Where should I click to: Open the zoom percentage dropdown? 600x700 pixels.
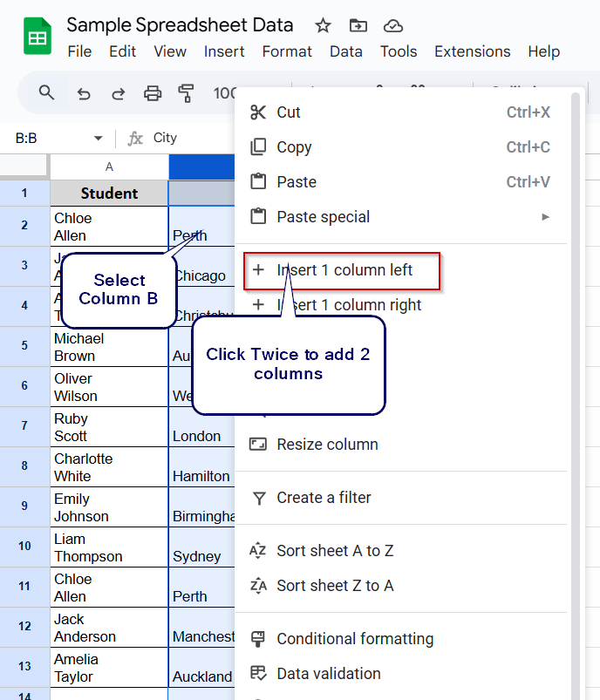224,93
